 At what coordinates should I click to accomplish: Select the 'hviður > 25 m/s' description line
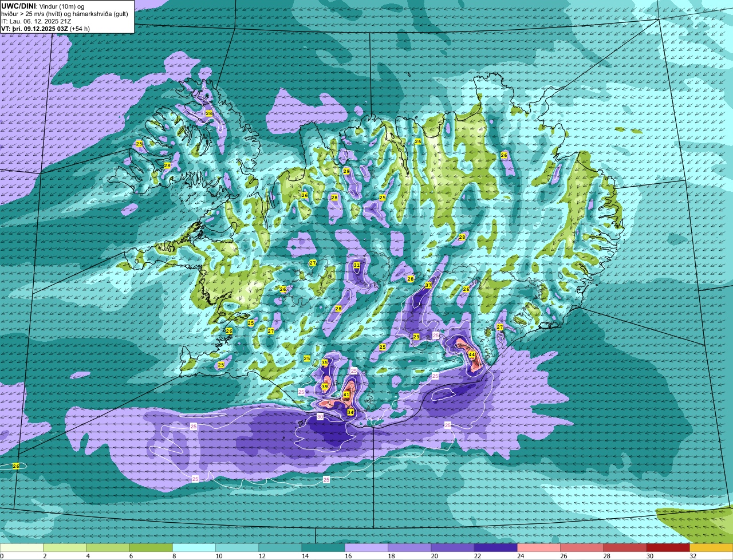coord(65,14)
